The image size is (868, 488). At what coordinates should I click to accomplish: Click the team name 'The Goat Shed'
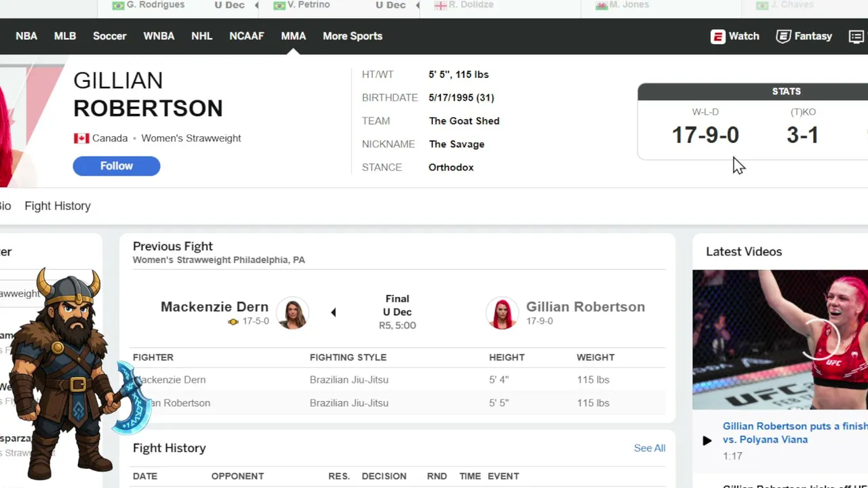464,121
